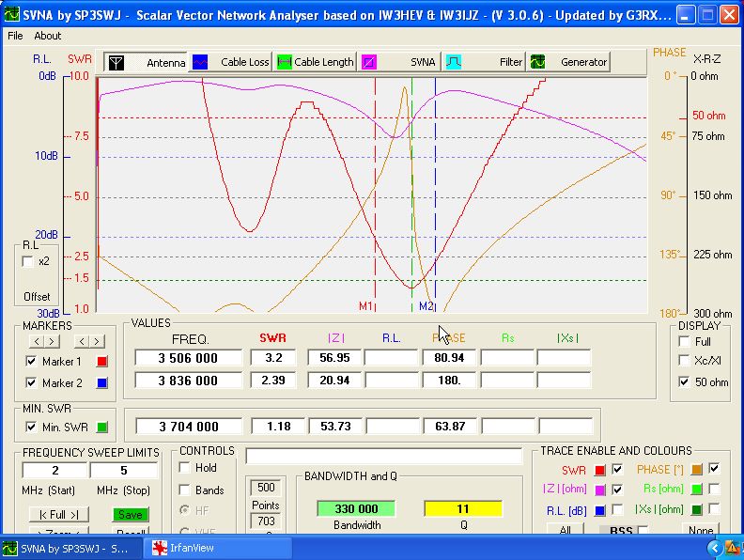Open the About menu
The height and width of the screenshot is (560, 744).
48,36
